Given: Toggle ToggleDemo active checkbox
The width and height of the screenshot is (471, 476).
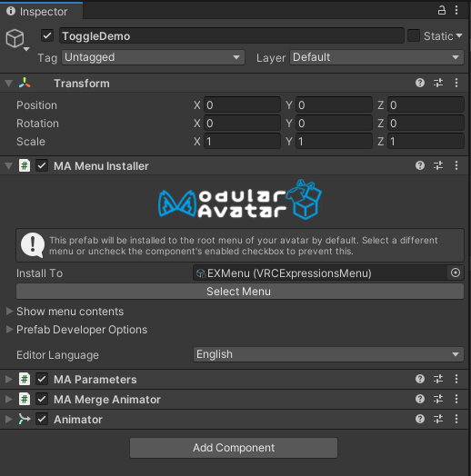Looking at the screenshot, I should 47,35.
